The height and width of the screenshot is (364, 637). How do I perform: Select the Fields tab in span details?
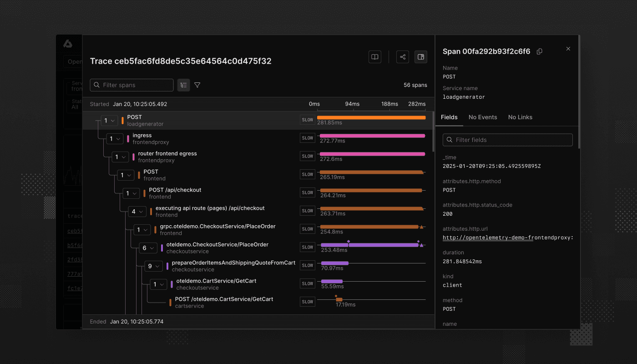(449, 117)
